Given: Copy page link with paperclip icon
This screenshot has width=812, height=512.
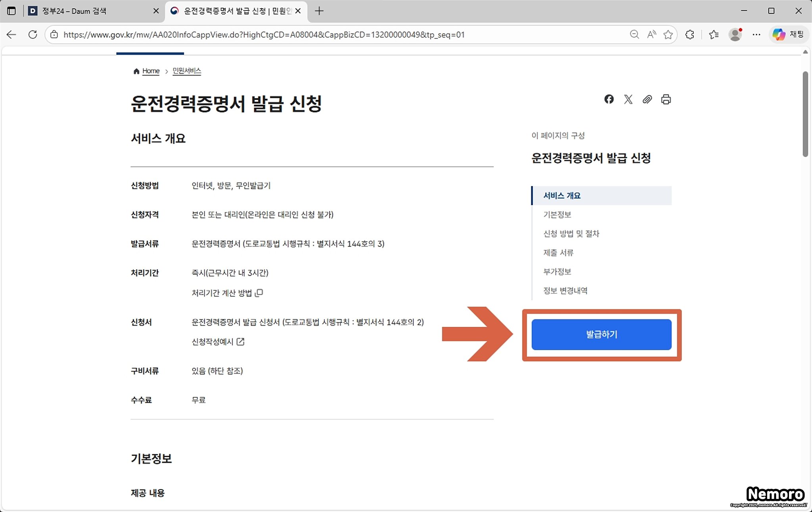Looking at the screenshot, I should point(647,99).
